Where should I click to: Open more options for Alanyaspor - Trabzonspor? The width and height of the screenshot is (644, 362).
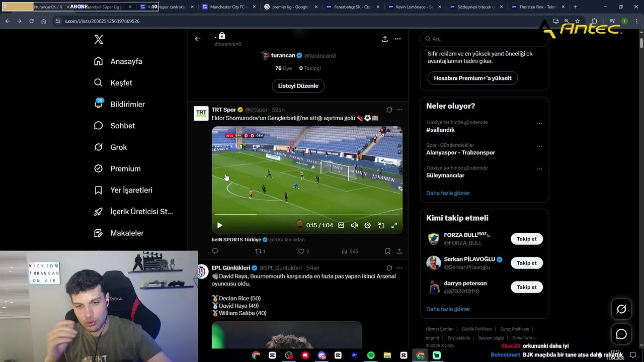coord(539,146)
